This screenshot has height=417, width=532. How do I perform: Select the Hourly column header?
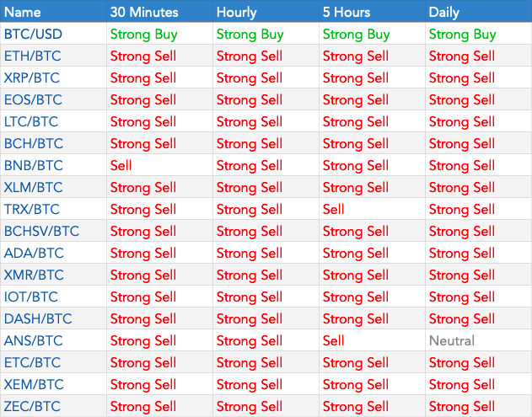(237, 12)
